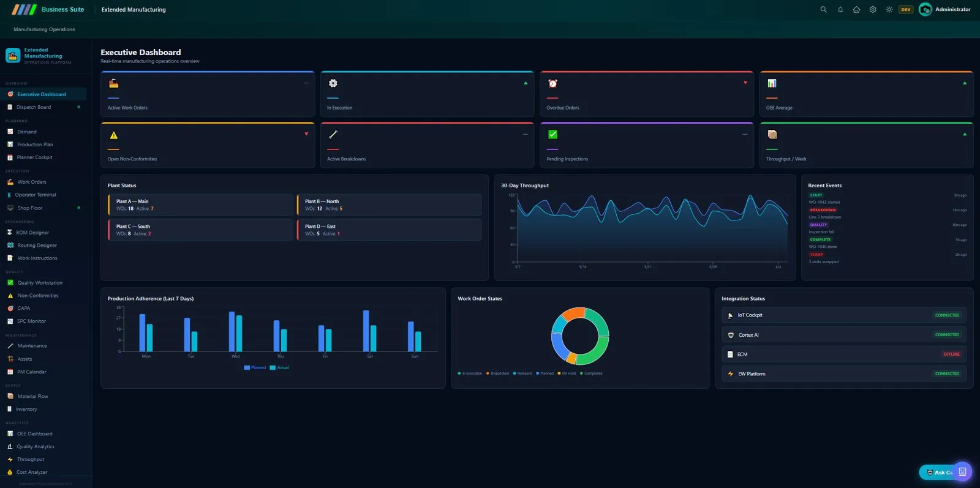980x488 pixels.
Task: Click the Demand icon in the sidebar
Action: click(10, 132)
